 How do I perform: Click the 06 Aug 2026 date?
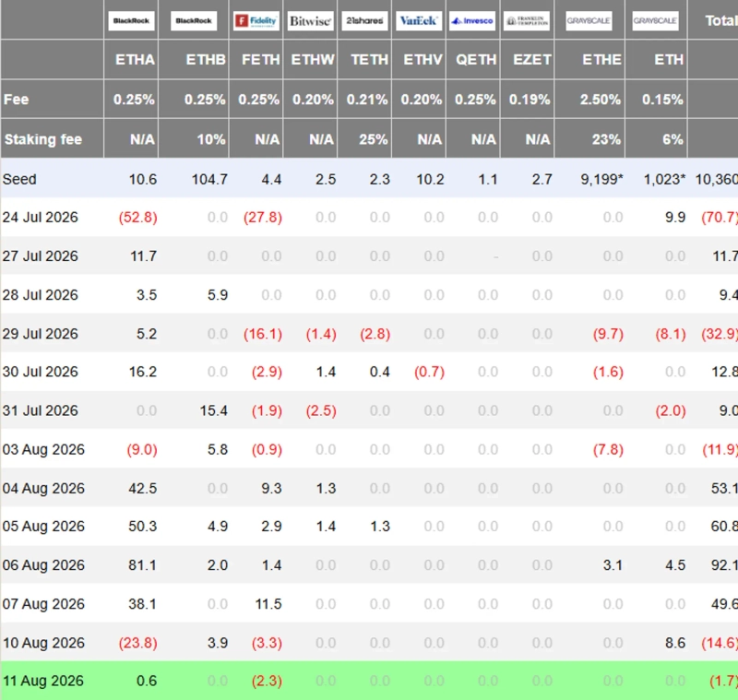coord(43,565)
